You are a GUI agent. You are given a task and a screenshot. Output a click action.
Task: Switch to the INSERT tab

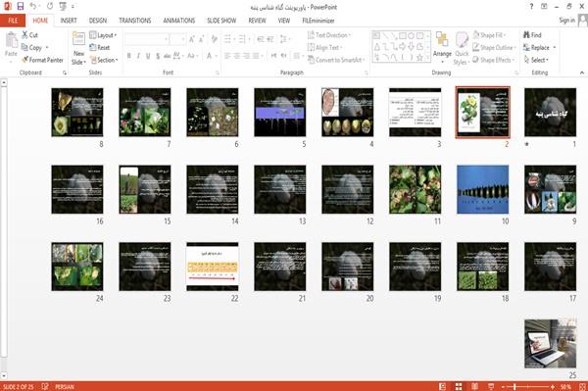[69, 21]
